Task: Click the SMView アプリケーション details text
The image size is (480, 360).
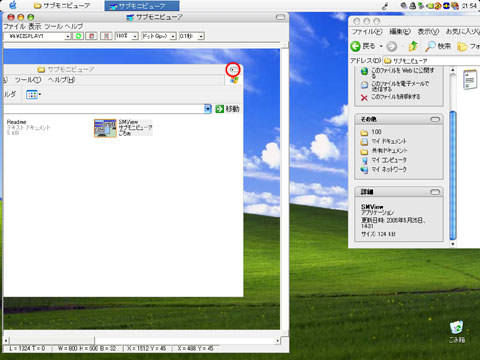Action: [x=377, y=210]
